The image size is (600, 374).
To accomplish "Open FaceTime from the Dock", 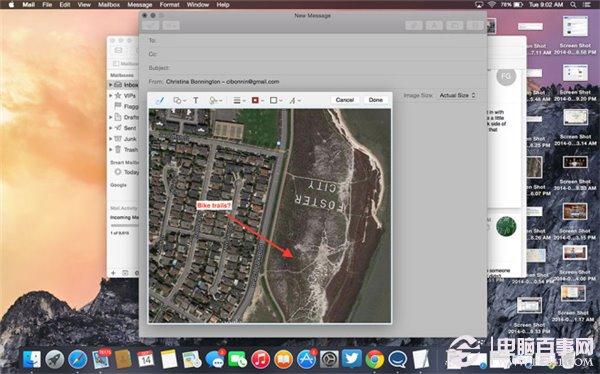I will click(x=238, y=359).
